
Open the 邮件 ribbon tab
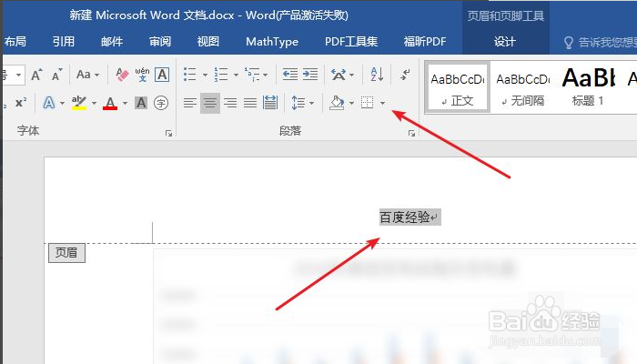pyautogui.click(x=112, y=42)
